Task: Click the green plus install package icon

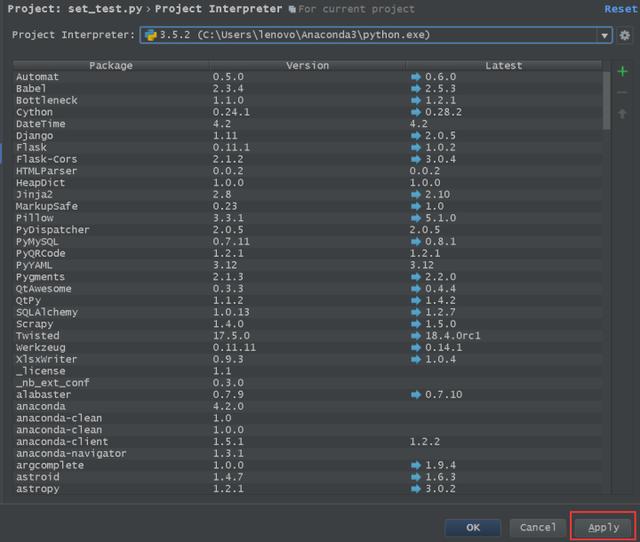Action: coord(622,71)
